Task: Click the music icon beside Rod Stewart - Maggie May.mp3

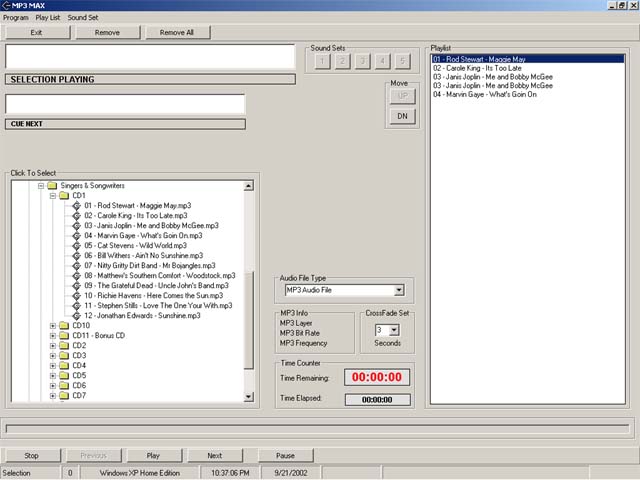Action: pos(77,206)
